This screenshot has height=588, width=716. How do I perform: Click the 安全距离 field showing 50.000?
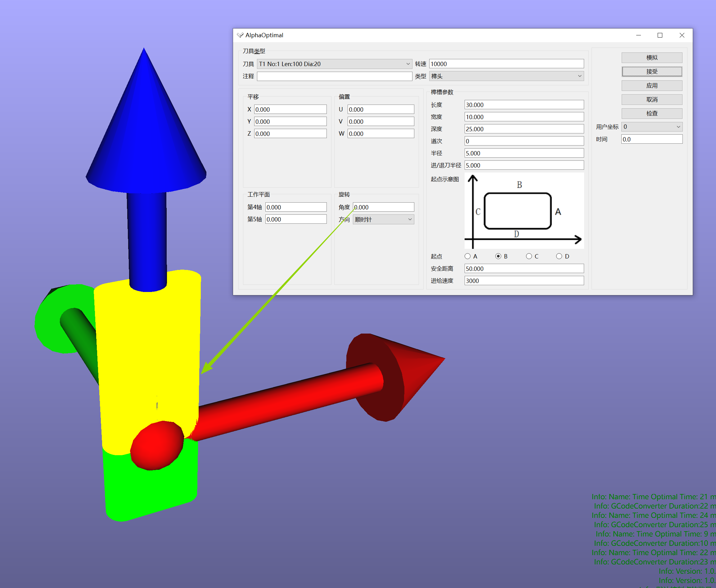pos(524,269)
